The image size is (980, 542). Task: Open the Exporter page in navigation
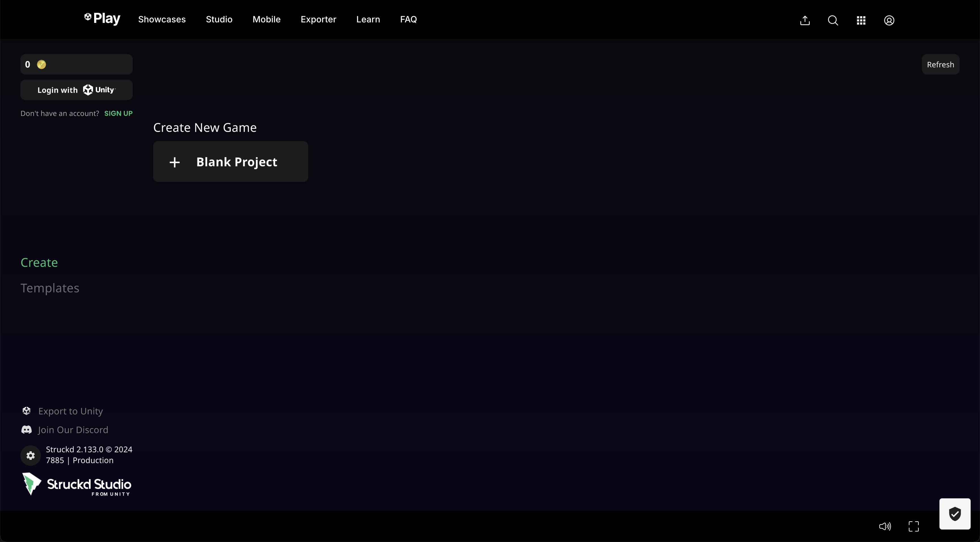[318, 19]
